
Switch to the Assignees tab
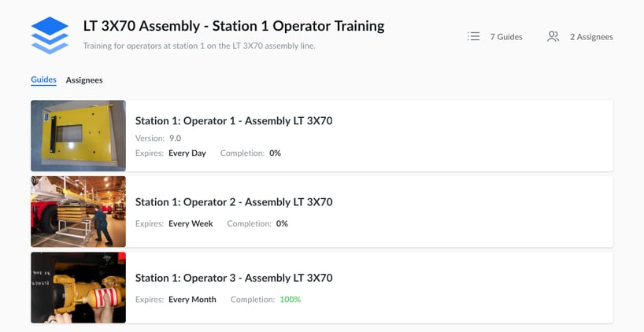tap(84, 80)
